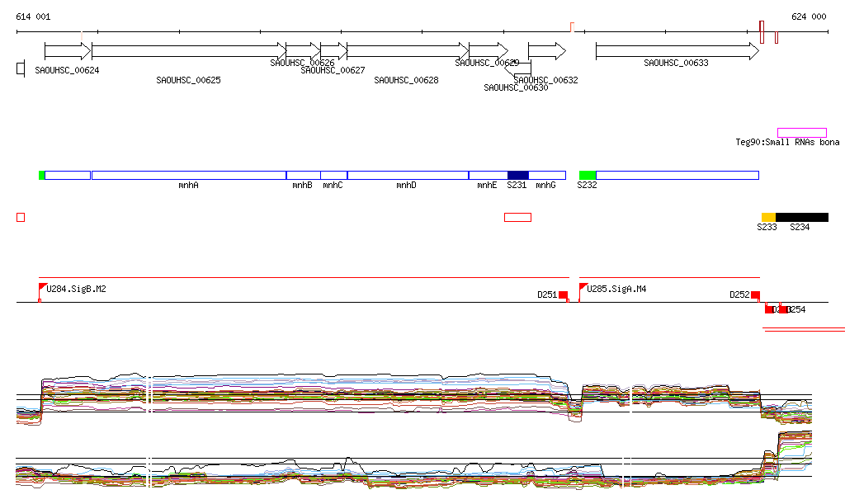Click the U284.SigB.M2 promoter flag
The height and width of the screenshot is (504, 845).
(43, 288)
